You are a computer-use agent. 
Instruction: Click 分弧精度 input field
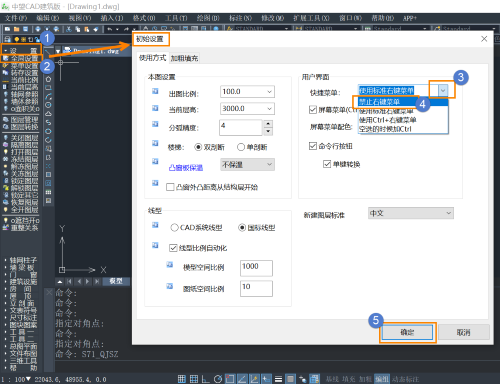point(241,128)
